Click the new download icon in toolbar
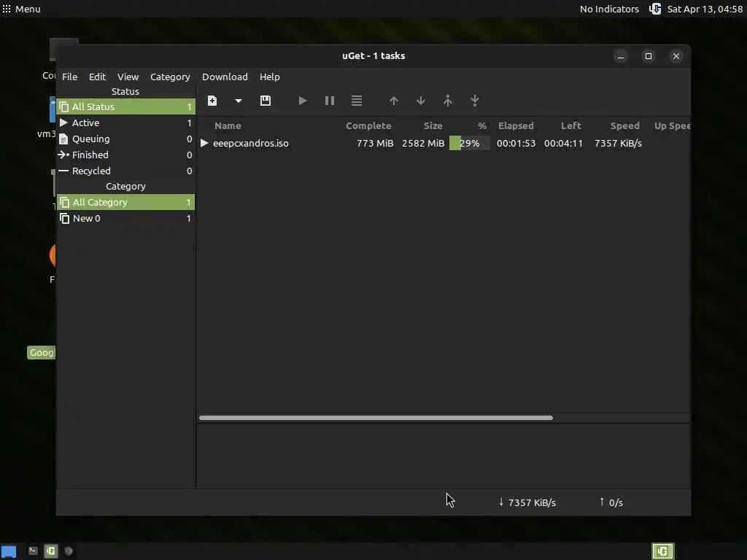747x560 pixels. coord(212,101)
